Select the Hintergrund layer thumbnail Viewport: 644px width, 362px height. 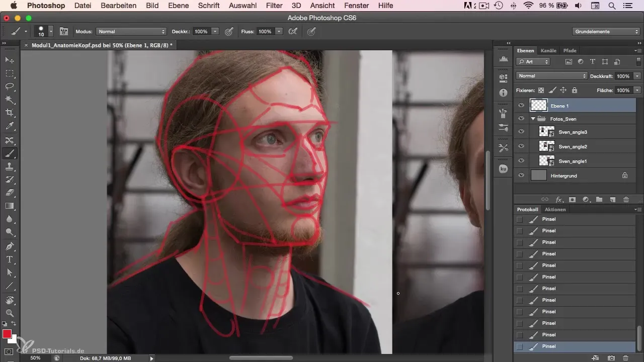pyautogui.click(x=538, y=175)
